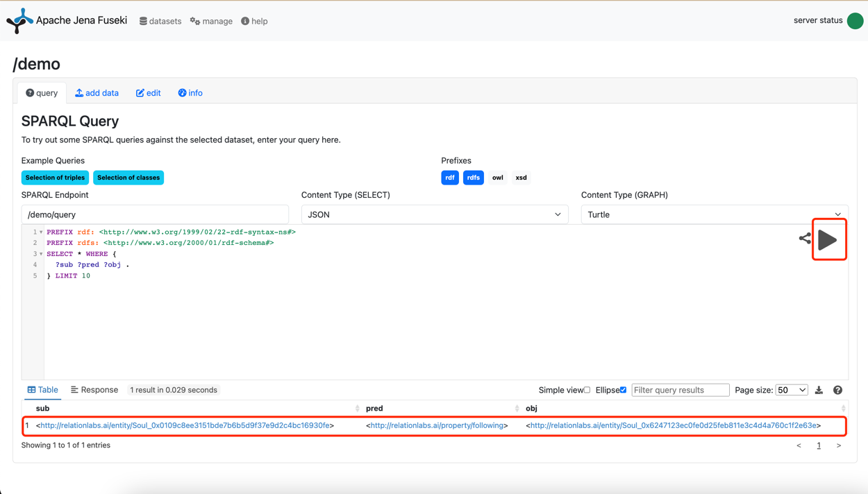Open the datasets page

click(160, 22)
